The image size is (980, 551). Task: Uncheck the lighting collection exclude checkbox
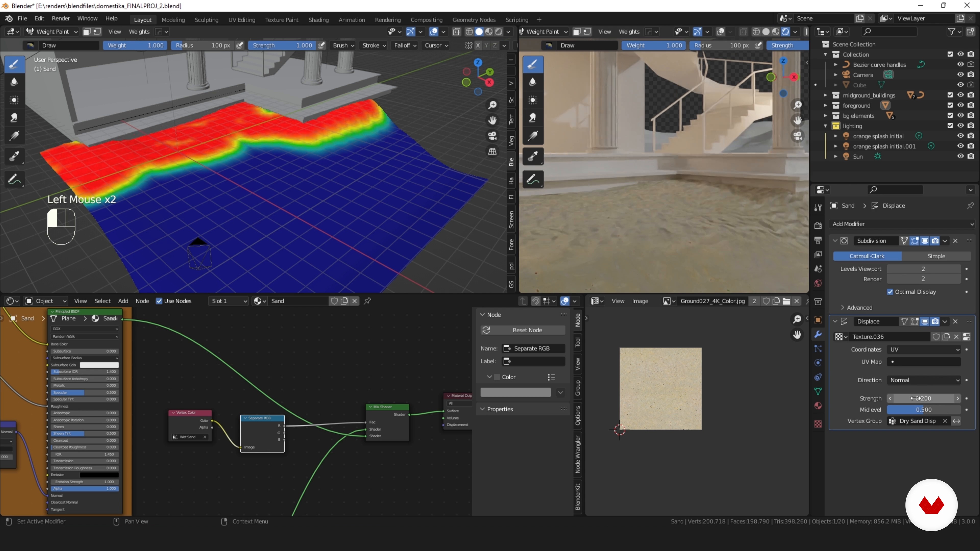[950, 126]
